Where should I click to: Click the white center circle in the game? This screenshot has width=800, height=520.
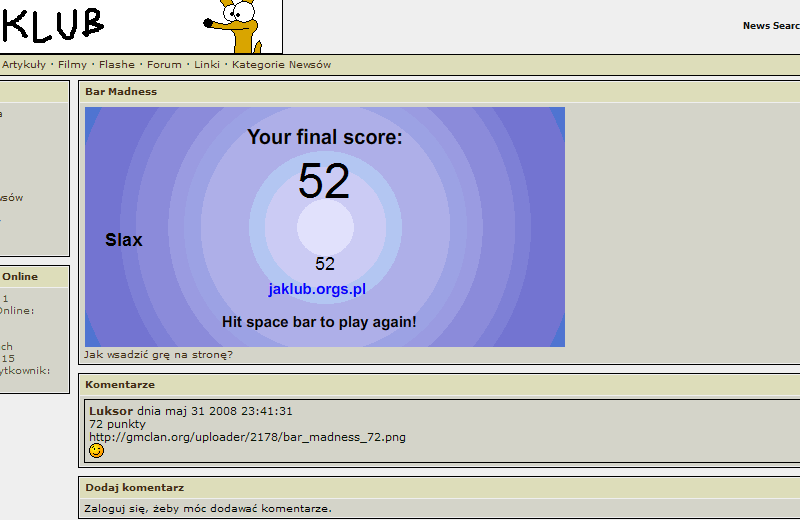pos(325,228)
